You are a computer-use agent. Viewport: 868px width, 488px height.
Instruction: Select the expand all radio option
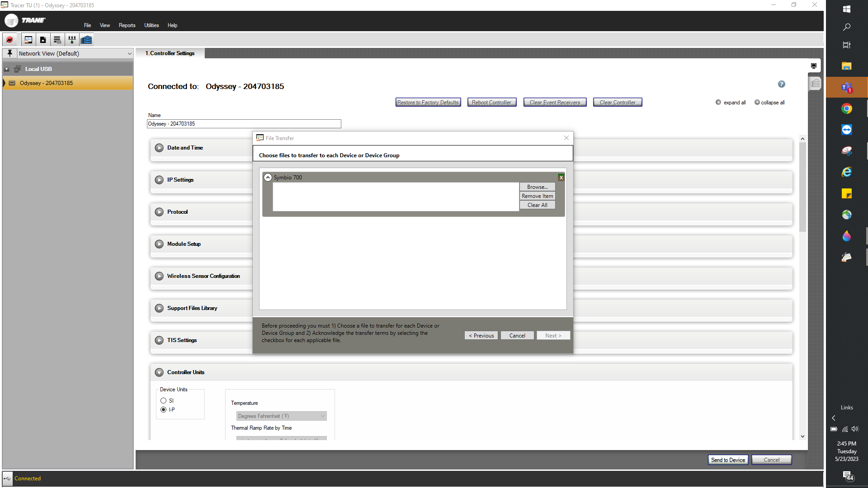point(718,103)
